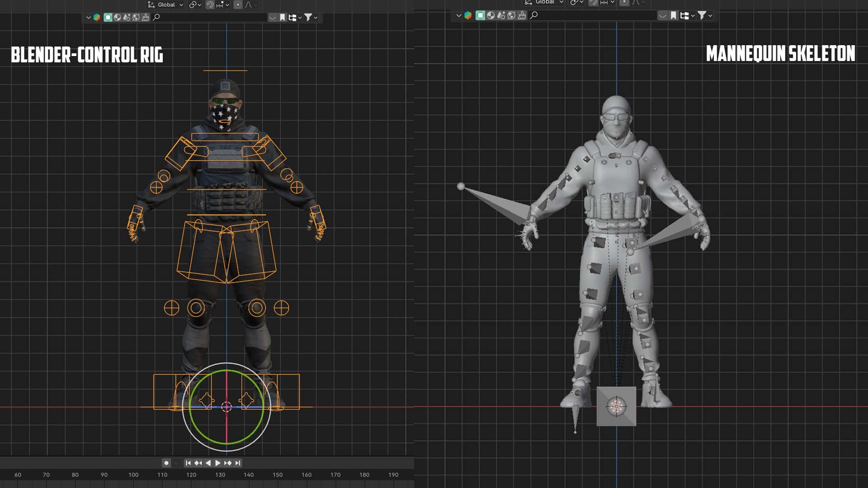Play the animation forward
The image size is (868, 488).
218,463
